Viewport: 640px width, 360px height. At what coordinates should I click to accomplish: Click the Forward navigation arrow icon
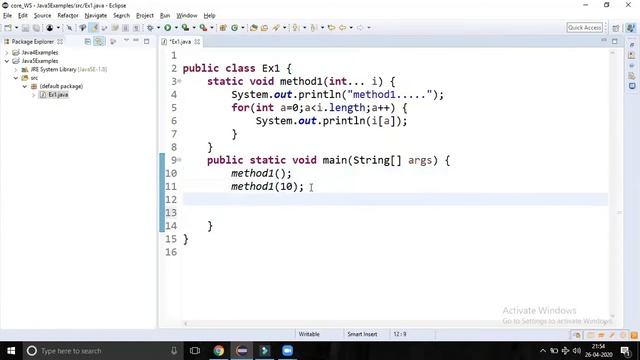(x=360, y=28)
